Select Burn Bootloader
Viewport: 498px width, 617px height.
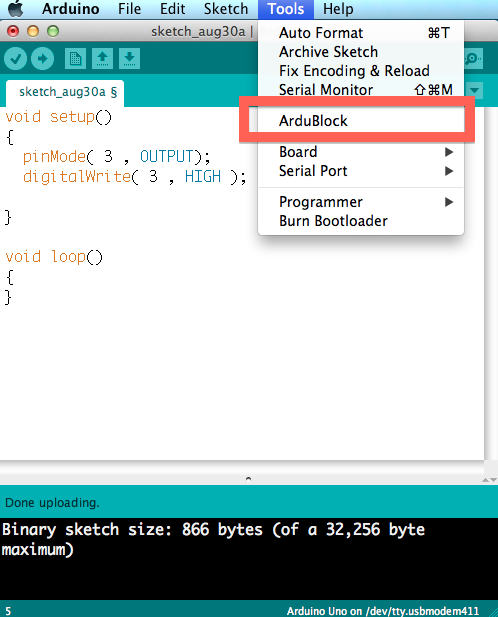coord(361,221)
